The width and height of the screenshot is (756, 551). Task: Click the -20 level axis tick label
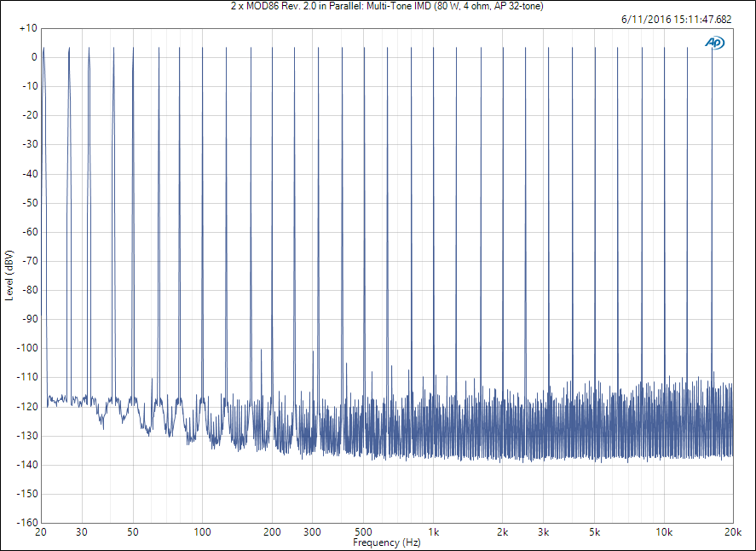(30, 115)
